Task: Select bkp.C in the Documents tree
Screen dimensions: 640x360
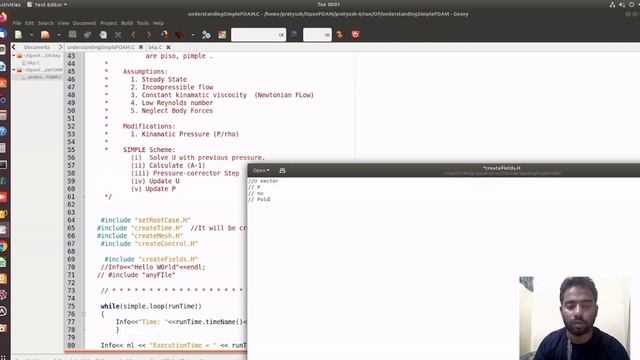Action: coord(33,63)
